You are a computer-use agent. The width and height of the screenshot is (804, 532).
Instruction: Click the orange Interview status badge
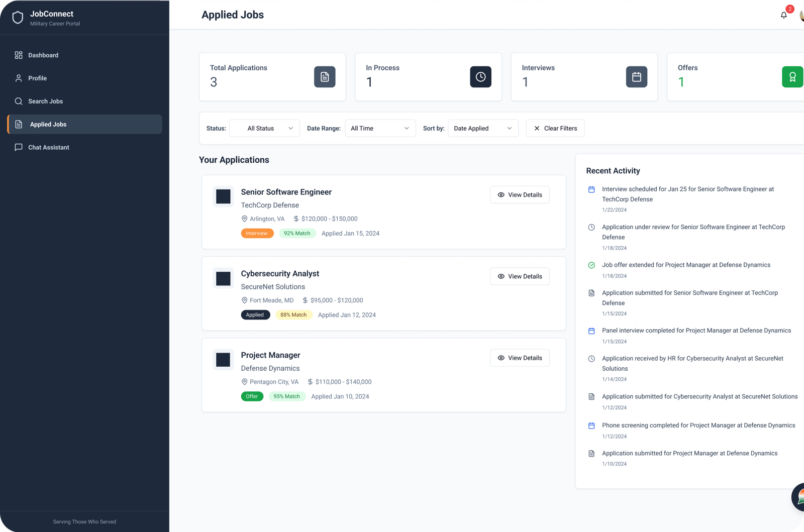257,234
